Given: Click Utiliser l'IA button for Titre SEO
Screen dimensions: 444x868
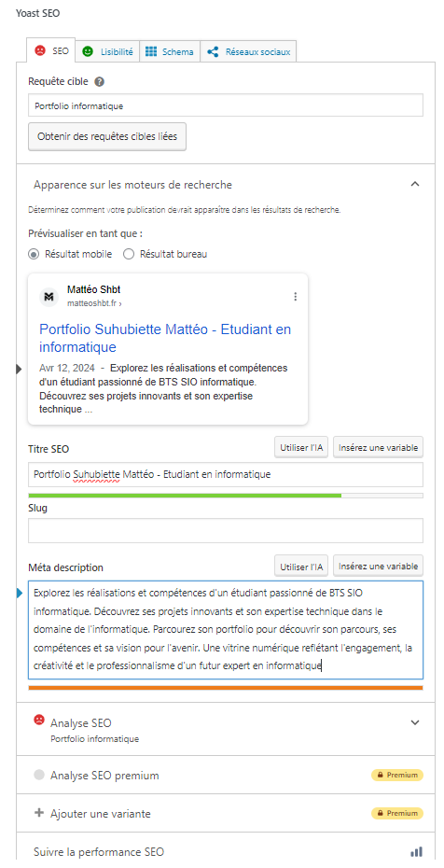Looking at the screenshot, I should 301,447.
